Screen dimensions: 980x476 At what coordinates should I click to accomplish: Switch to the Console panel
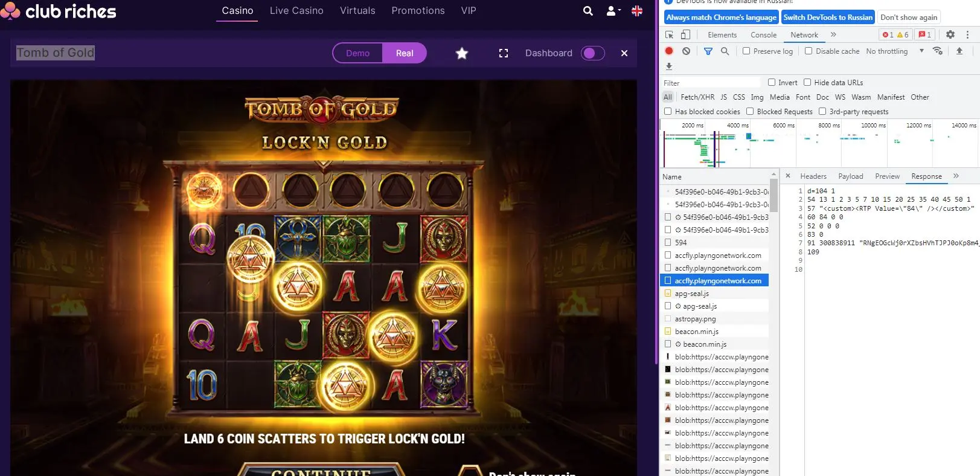coord(763,35)
